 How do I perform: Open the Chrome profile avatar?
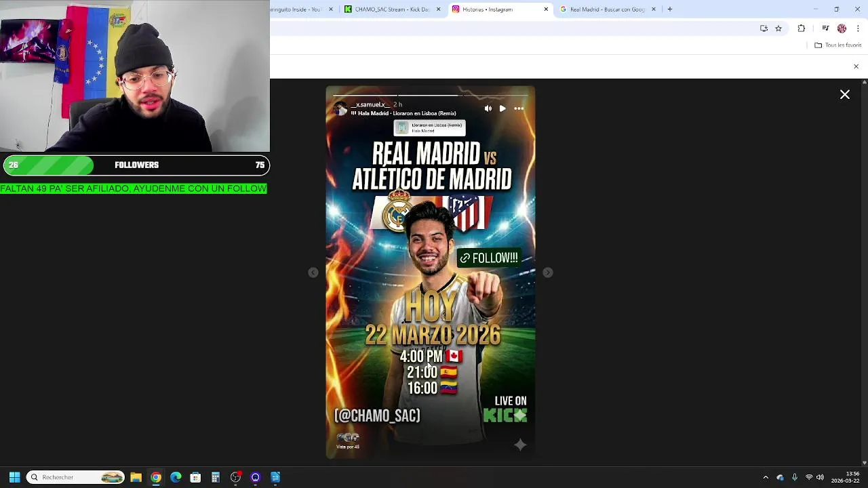(x=842, y=28)
